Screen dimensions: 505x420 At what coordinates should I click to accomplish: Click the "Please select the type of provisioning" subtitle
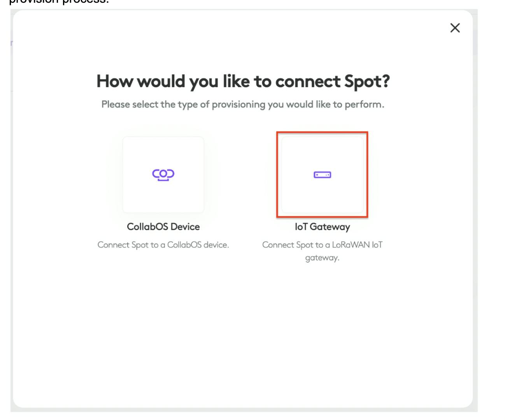coord(243,105)
